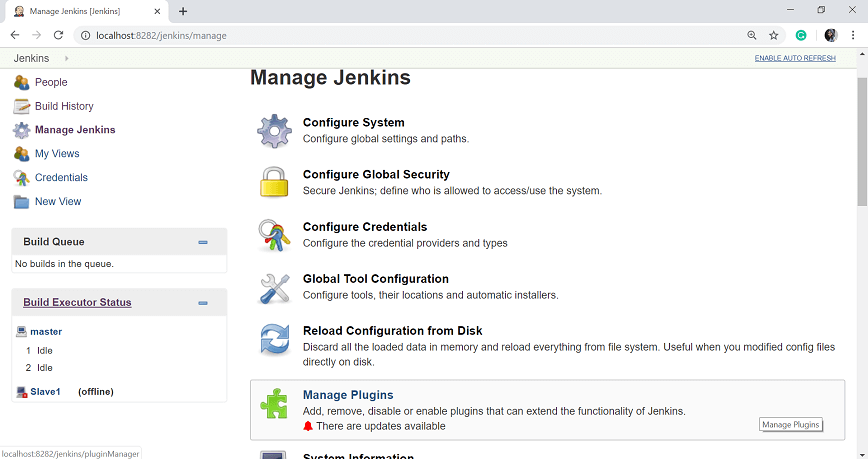Click the browser forward arrow
The image size is (868, 459).
pos(37,35)
